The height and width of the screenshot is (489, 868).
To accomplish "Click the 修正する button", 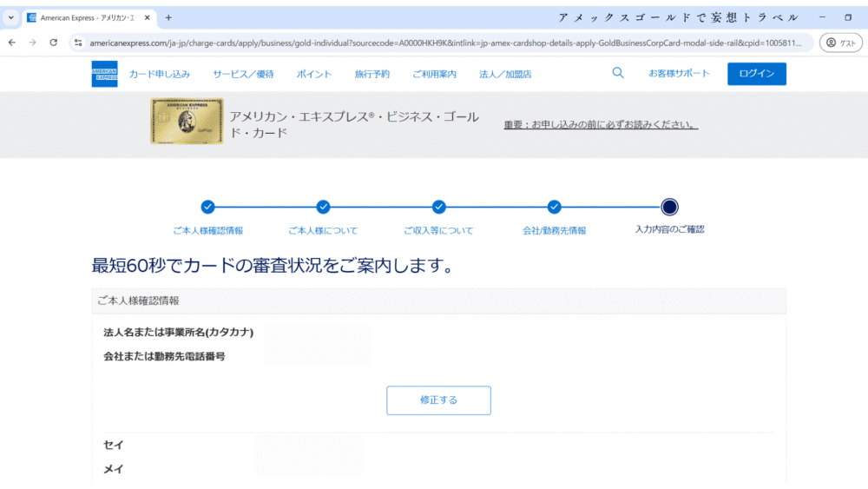I will (438, 400).
